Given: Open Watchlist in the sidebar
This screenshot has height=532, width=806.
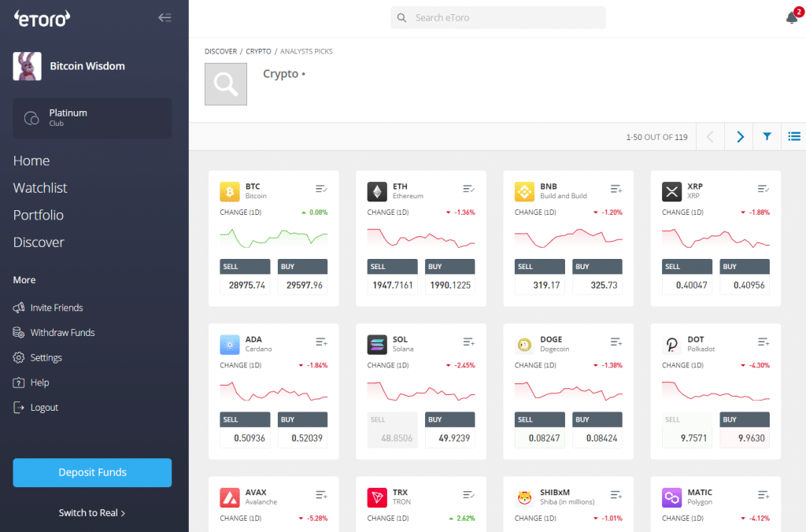Looking at the screenshot, I should coord(40,188).
